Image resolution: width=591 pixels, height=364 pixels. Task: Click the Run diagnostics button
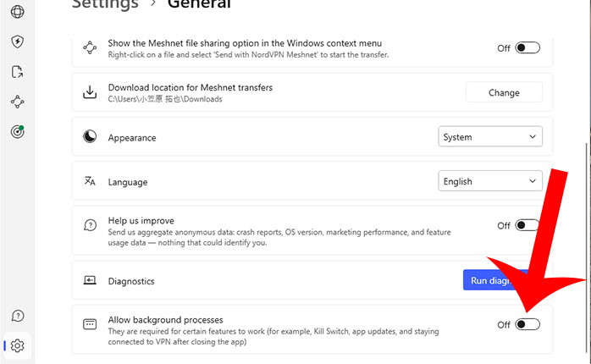(x=495, y=280)
